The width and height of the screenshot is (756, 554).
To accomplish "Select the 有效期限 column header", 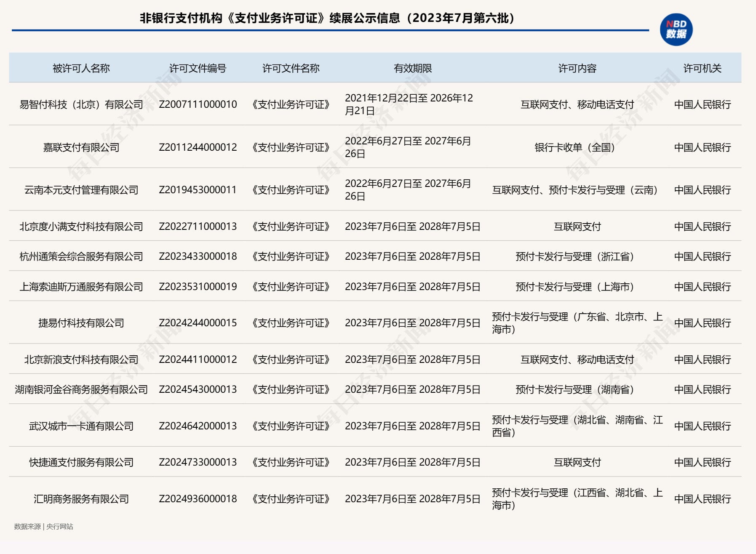I will 412,68.
